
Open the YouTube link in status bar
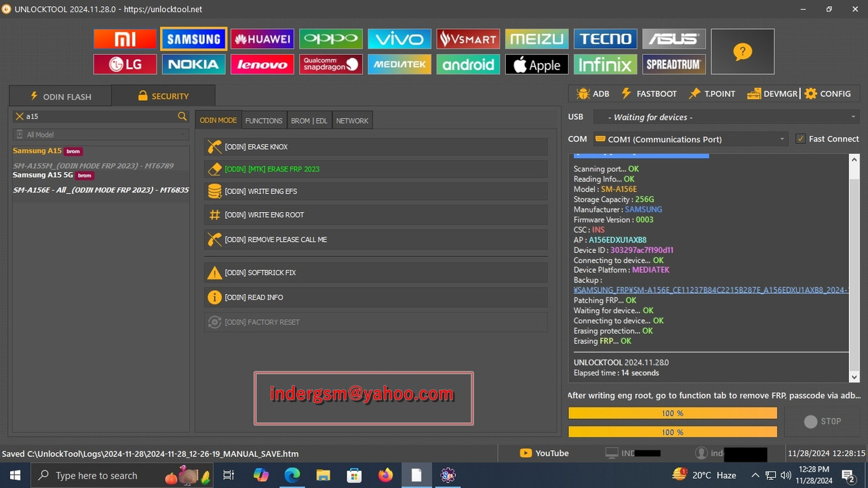tap(544, 453)
